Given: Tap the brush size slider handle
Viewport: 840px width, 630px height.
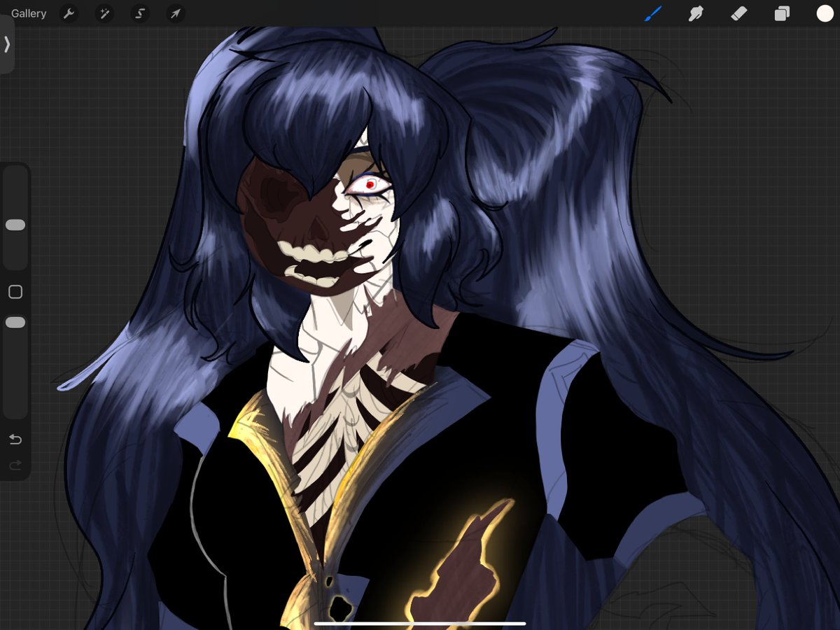Looking at the screenshot, I should [x=15, y=224].
